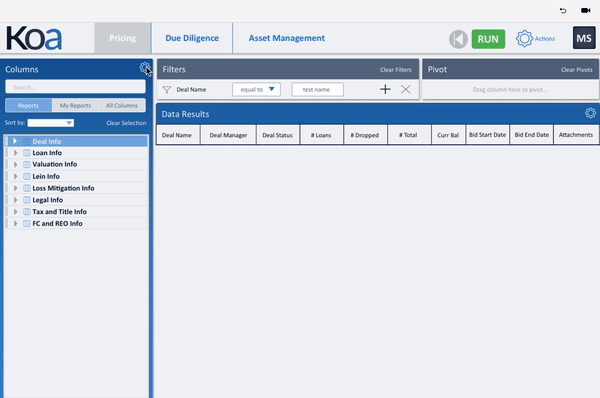Switch to the Asset Management tab
Screen dimensions: 600x398
click(287, 38)
